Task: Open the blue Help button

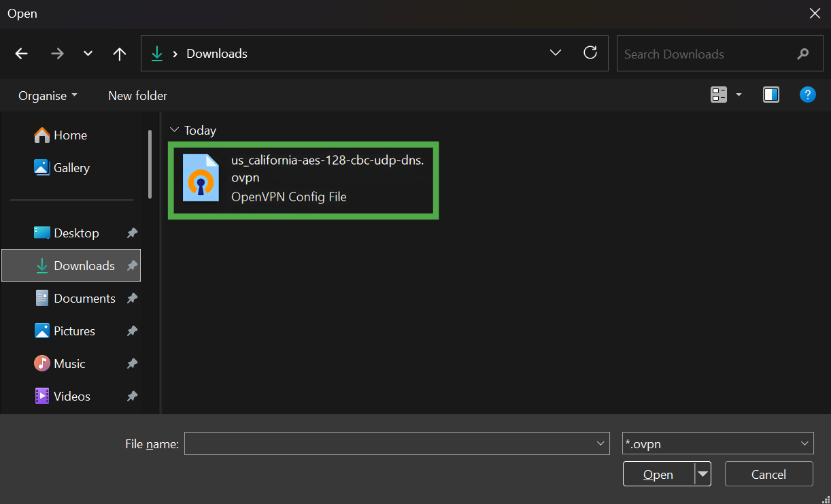Action: (x=807, y=95)
